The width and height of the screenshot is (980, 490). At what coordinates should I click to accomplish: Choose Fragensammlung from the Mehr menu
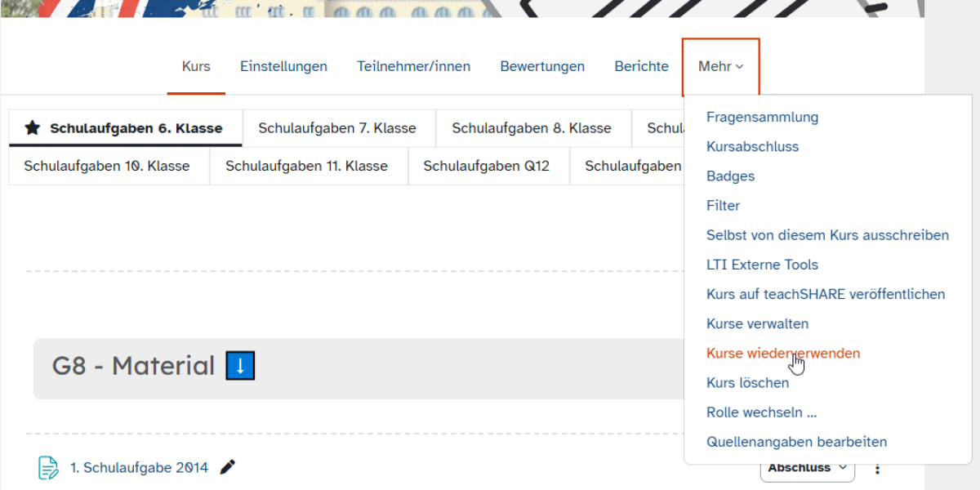pyautogui.click(x=762, y=118)
